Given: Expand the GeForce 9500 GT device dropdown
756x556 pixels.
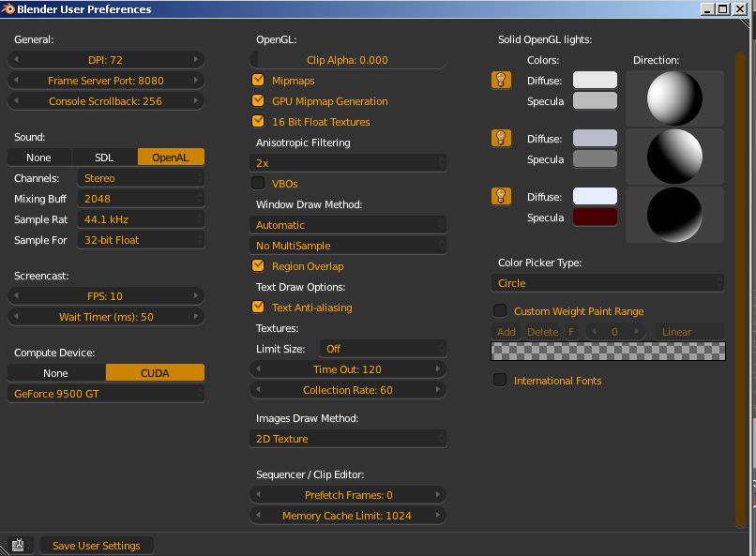Looking at the screenshot, I should (x=106, y=395).
